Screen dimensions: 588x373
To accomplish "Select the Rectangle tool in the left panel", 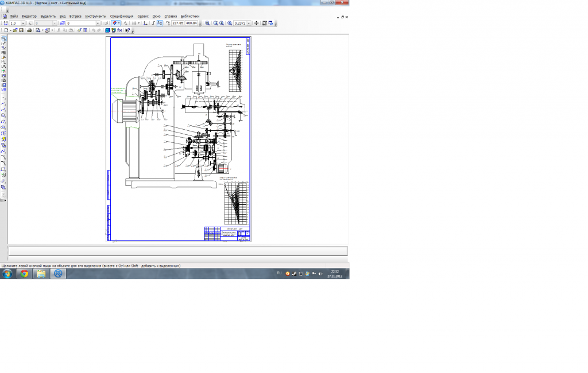I will pyautogui.click(x=3, y=169).
